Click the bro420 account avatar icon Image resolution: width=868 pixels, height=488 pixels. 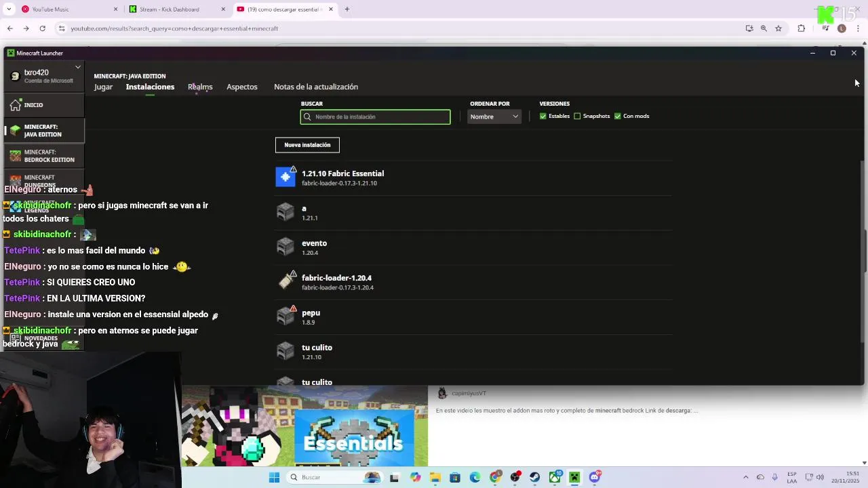coord(15,76)
